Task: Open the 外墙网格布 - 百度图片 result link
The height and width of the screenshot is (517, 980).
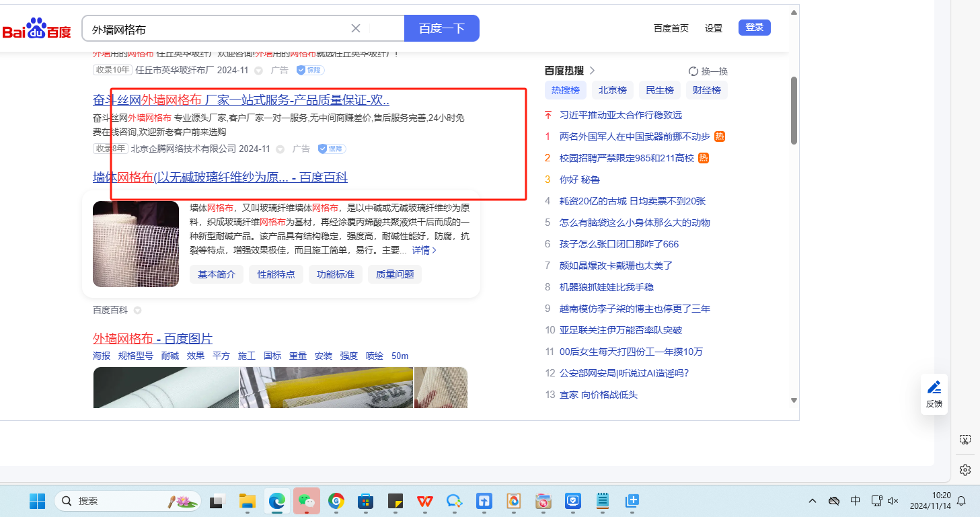Action: pyautogui.click(x=153, y=338)
